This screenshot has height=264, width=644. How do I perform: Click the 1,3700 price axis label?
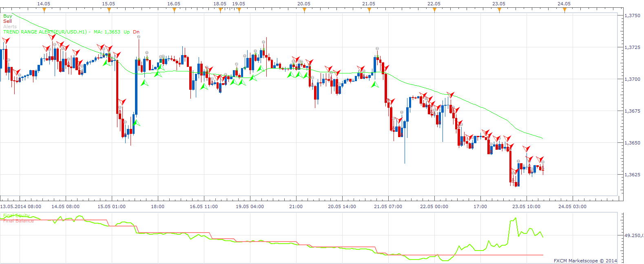pos(633,79)
